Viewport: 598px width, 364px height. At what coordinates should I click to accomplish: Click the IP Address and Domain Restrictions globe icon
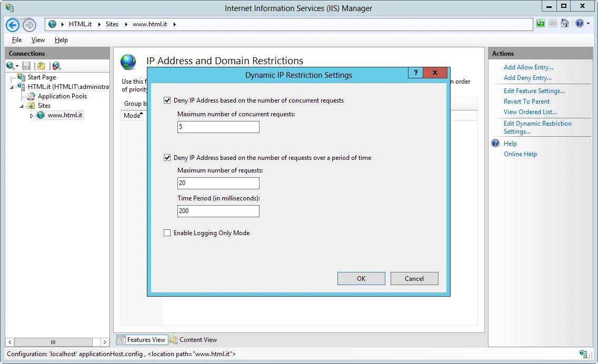click(128, 62)
